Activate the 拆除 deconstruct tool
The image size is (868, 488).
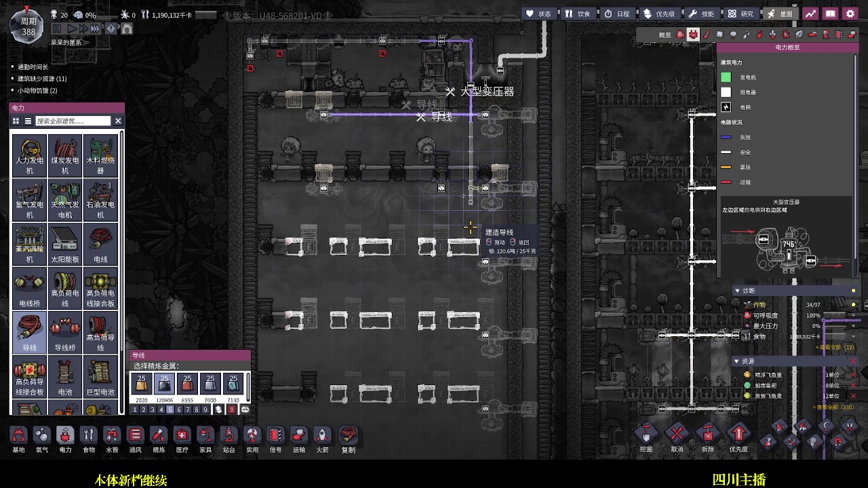[707, 437]
